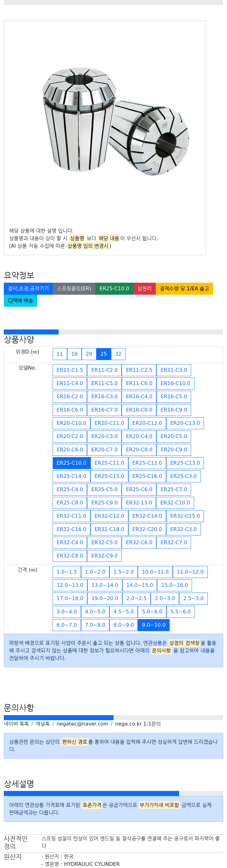
Task: Click the negatec@naver.com email contact
Action: tap(82, 724)
